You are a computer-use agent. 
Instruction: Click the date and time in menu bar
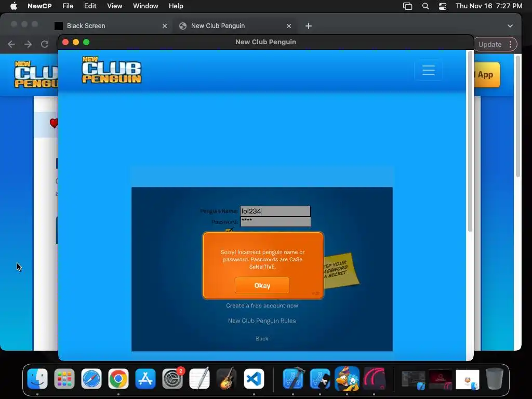point(489,6)
